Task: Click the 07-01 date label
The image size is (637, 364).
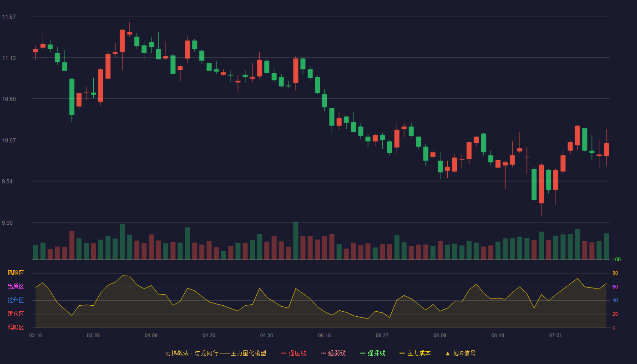Action: 556,335
